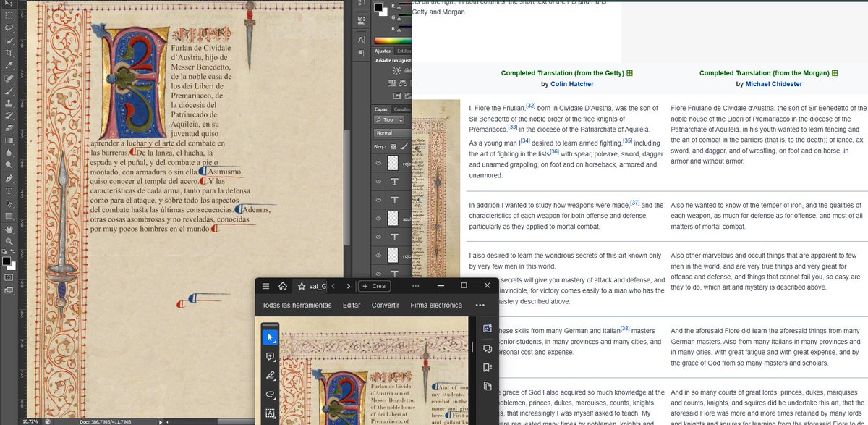The image size is (868, 425).
Task: Select the Lasso tool
Action: coord(9,28)
